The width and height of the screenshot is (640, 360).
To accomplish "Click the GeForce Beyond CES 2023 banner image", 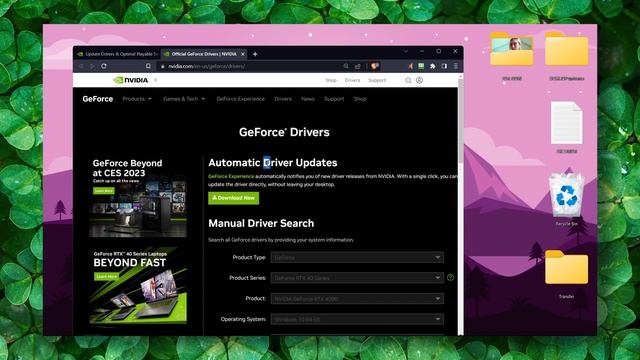I will click(138, 198).
